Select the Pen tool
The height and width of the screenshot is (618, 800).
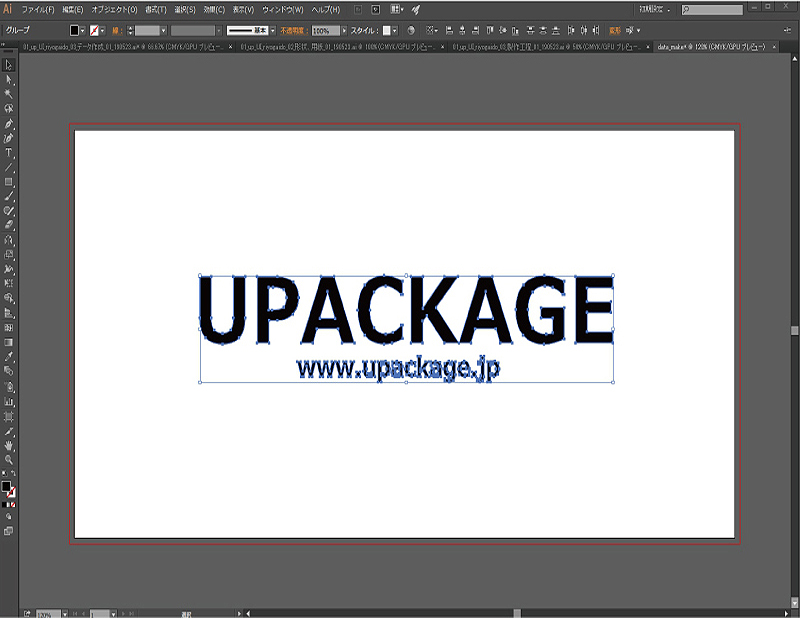point(8,123)
